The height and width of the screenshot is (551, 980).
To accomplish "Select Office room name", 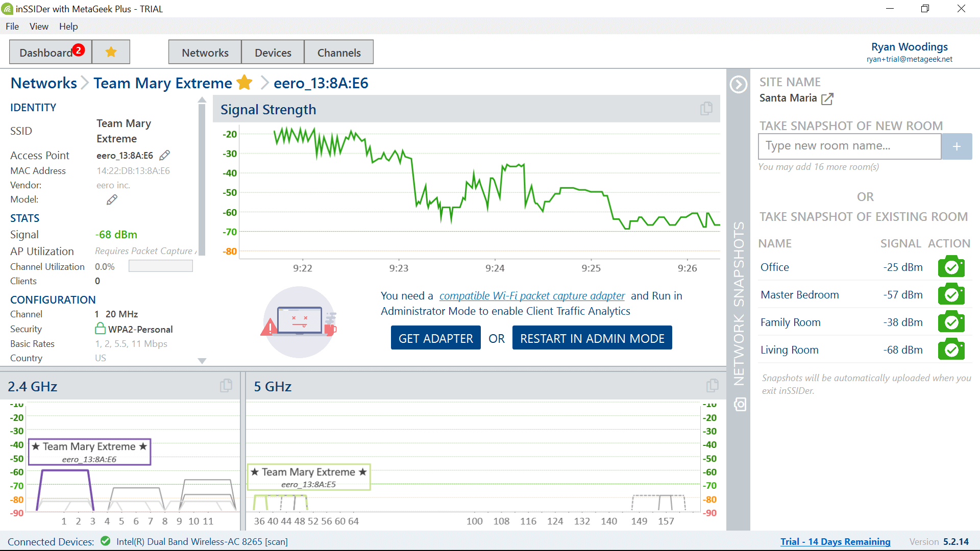I will coord(774,267).
